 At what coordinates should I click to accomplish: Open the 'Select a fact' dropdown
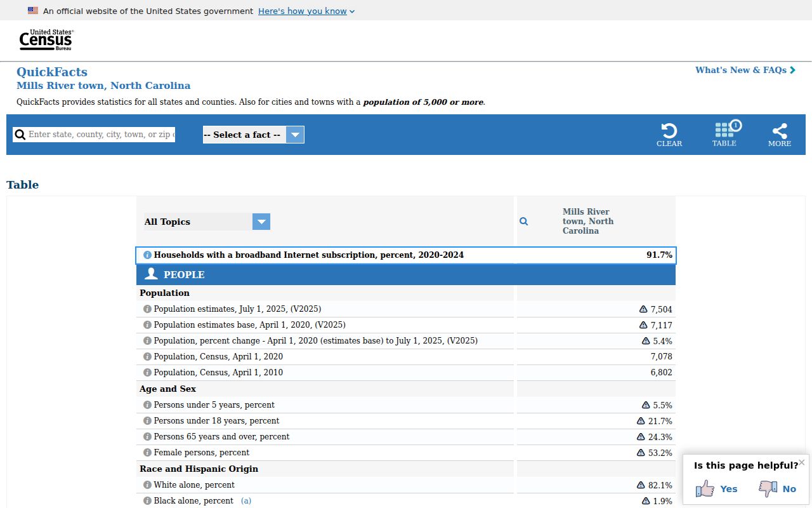(x=254, y=135)
